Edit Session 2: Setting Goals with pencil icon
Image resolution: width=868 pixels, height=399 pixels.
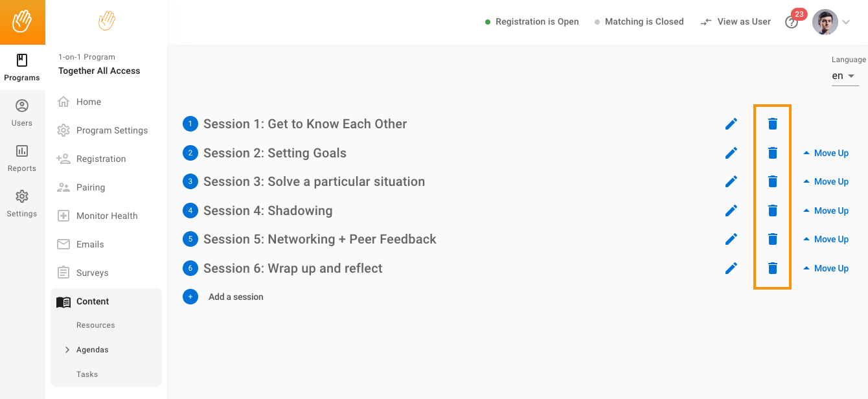point(731,153)
